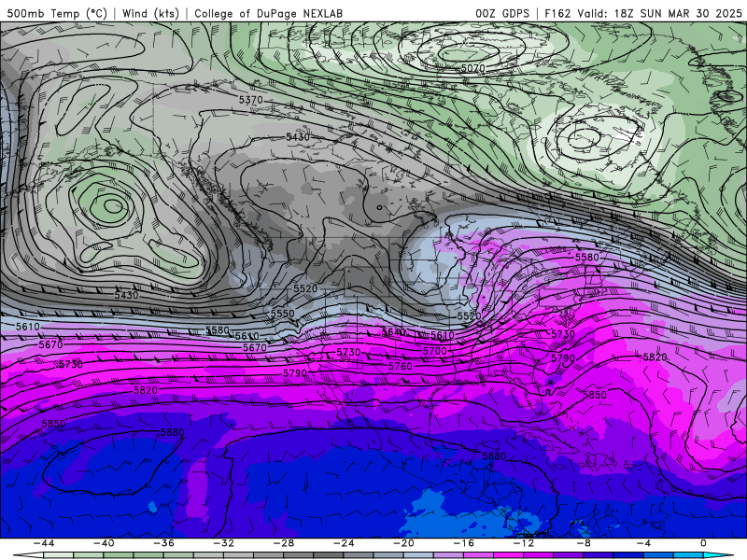Click the 'F162 Valid: 18Z SUN MAR 30 2025' text
Screen dimensions: 747x560
643,14
